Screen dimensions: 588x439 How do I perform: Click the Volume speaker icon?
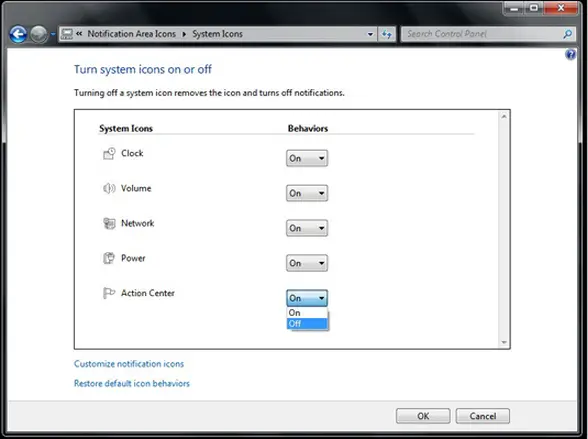tap(109, 188)
